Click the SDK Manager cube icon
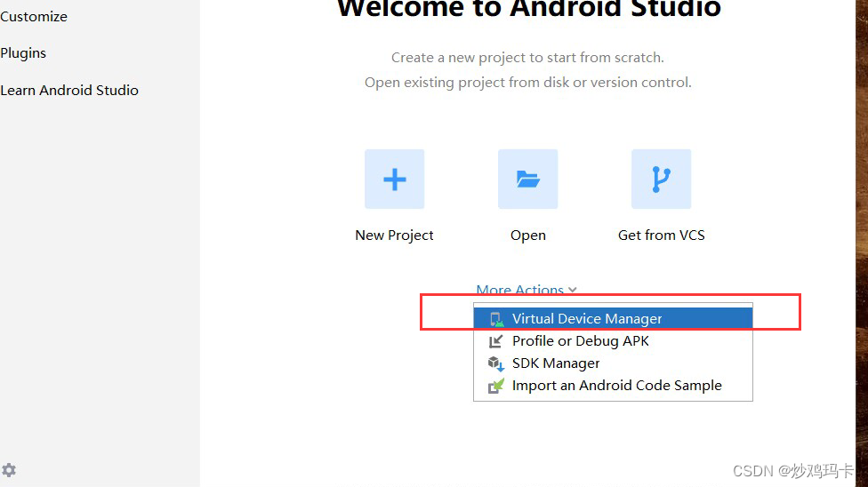This screenshot has height=487, width=868. tap(496, 363)
